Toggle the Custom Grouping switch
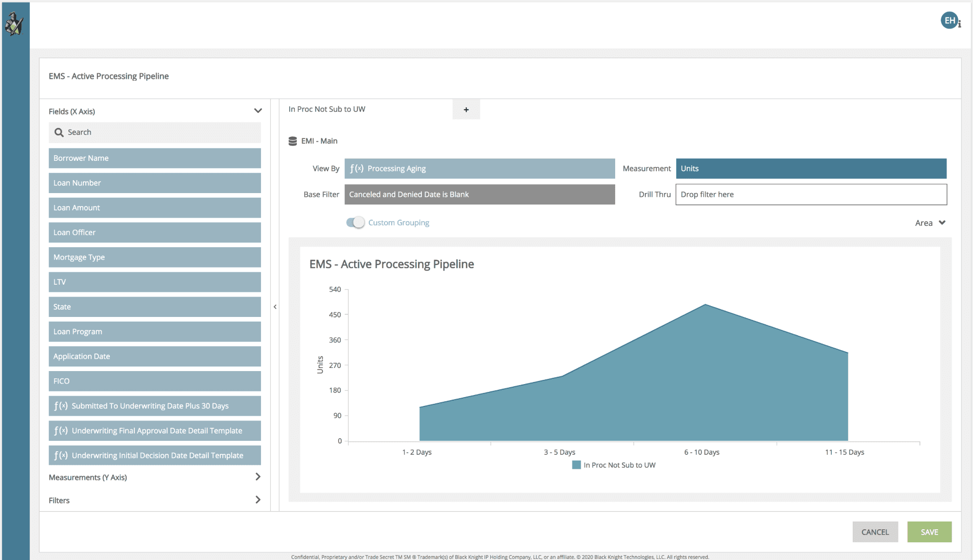973x560 pixels. point(356,223)
